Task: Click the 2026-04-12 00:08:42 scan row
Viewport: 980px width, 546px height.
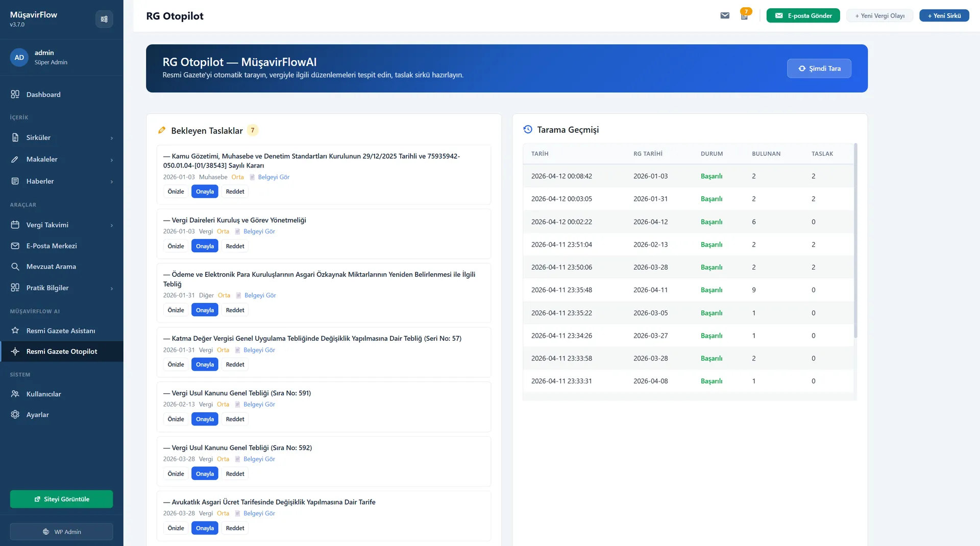Action: coord(688,176)
